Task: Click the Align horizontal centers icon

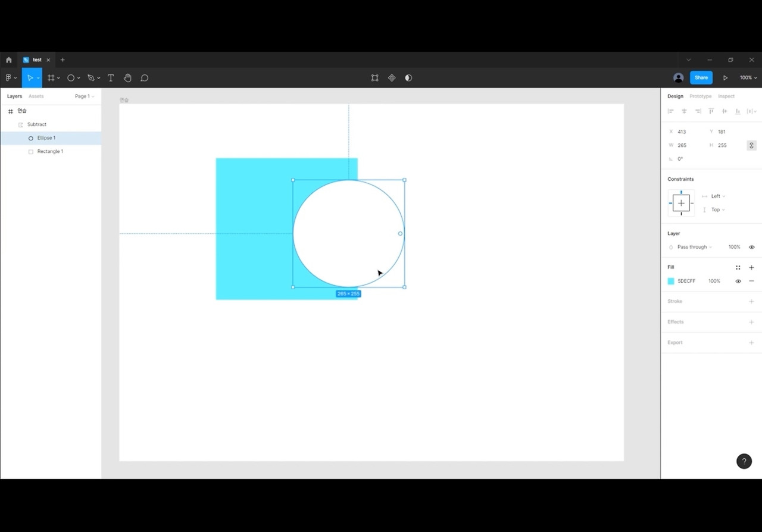Action: (684, 111)
